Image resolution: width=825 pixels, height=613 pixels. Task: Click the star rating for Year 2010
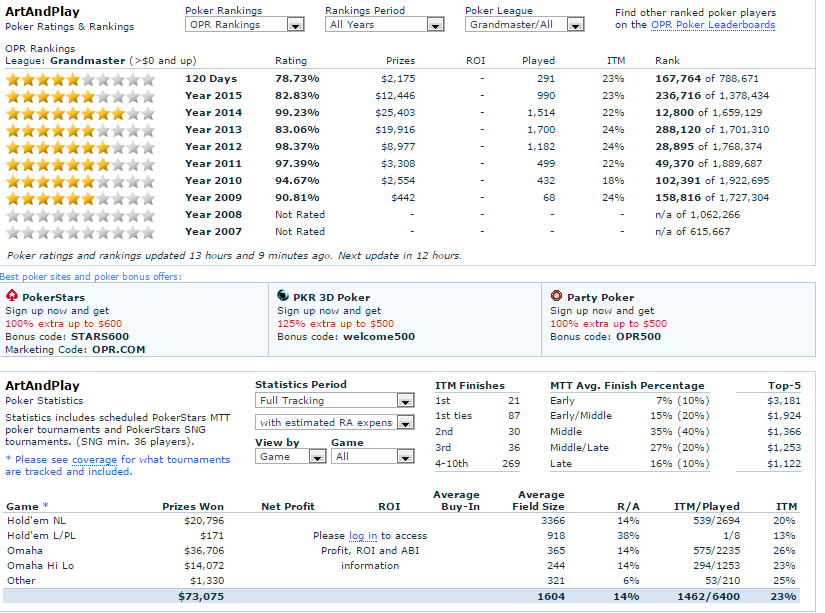81,182
